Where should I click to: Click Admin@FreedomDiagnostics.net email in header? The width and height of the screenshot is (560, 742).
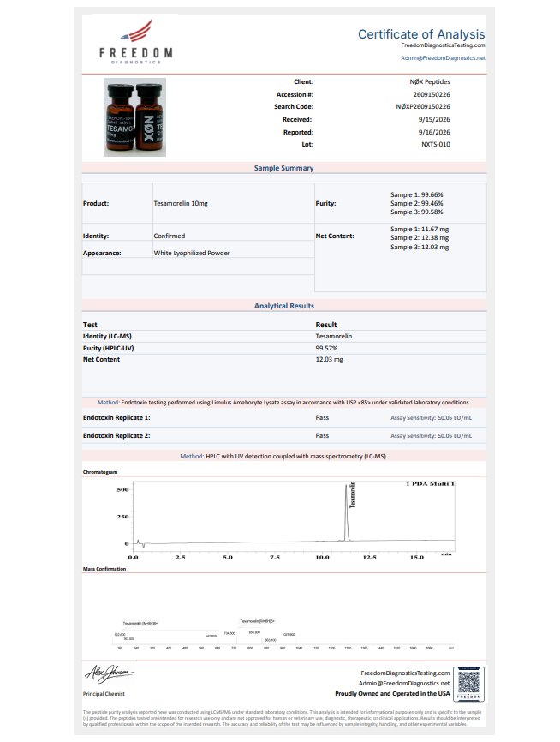443,58
